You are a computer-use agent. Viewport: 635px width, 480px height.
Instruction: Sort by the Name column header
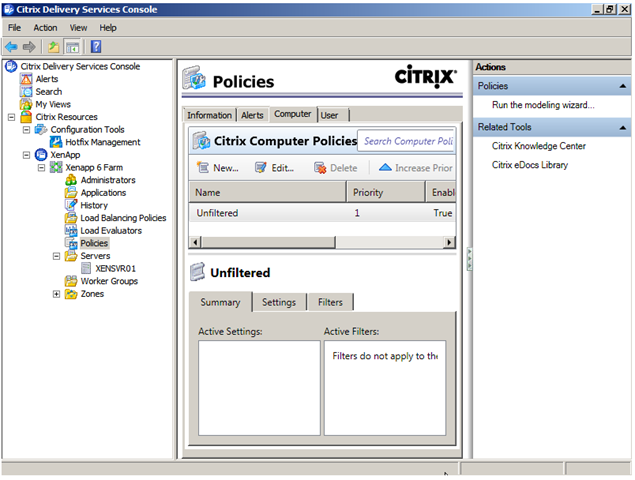tap(267, 192)
